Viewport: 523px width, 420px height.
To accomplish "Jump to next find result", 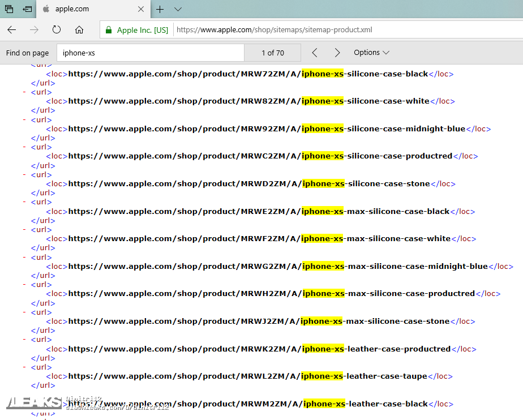I will (337, 53).
